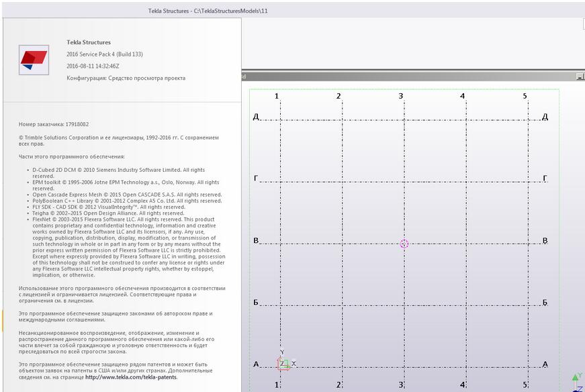Click grid label '4' below the grid
The height and width of the screenshot is (392, 585).
click(x=463, y=385)
